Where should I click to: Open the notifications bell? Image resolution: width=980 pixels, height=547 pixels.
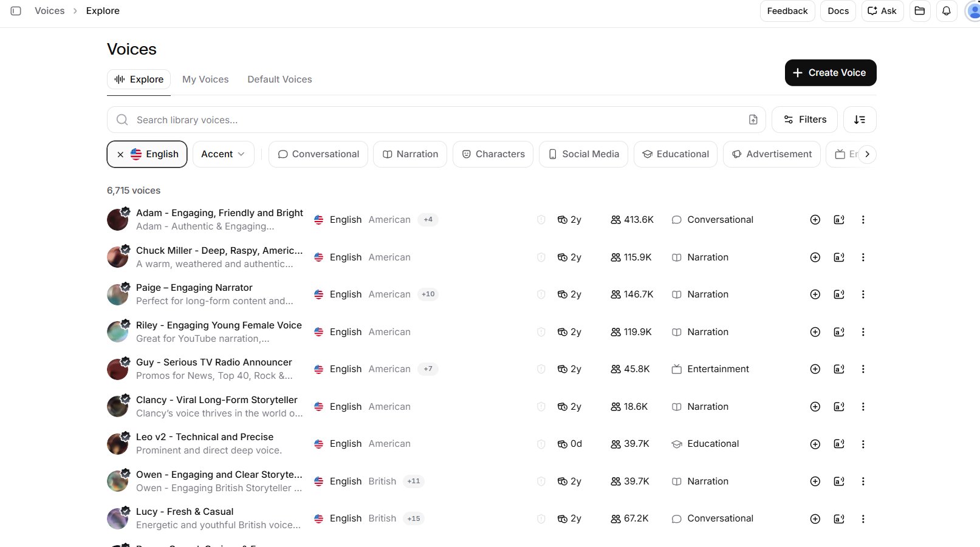click(947, 11)
